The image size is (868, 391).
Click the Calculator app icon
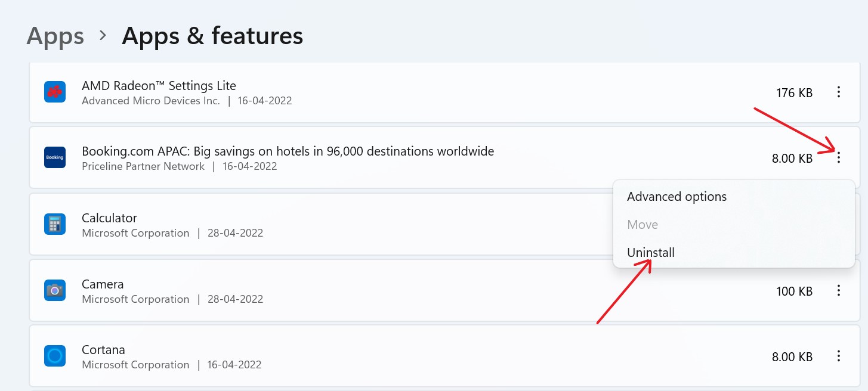(x=55, y=224)
